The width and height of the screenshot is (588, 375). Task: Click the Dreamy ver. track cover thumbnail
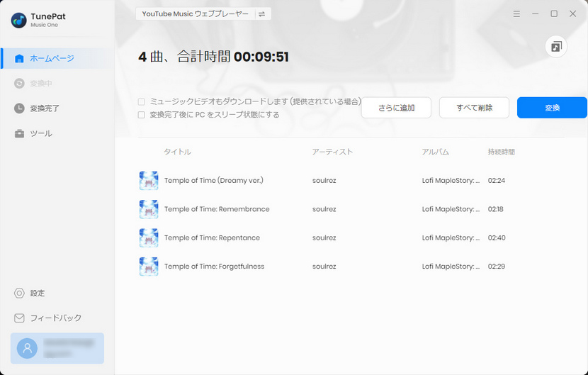click(149, 181)
